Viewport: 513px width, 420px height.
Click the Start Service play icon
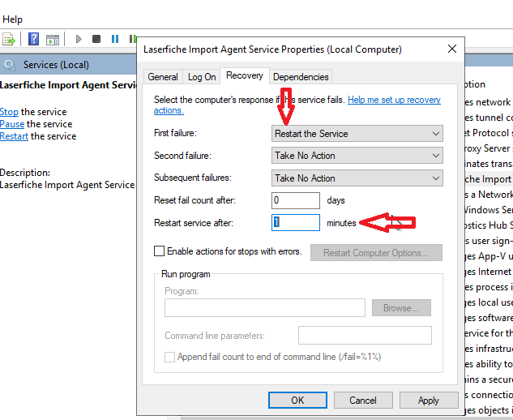(x=79, y=39)
